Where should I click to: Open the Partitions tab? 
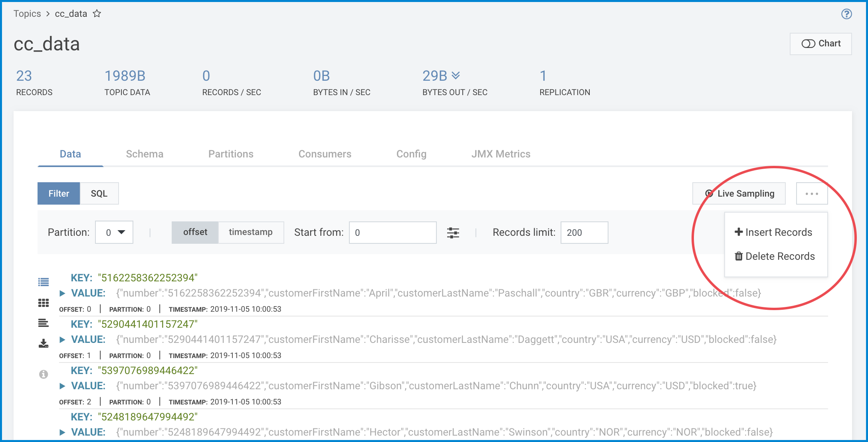coord(231,154)
